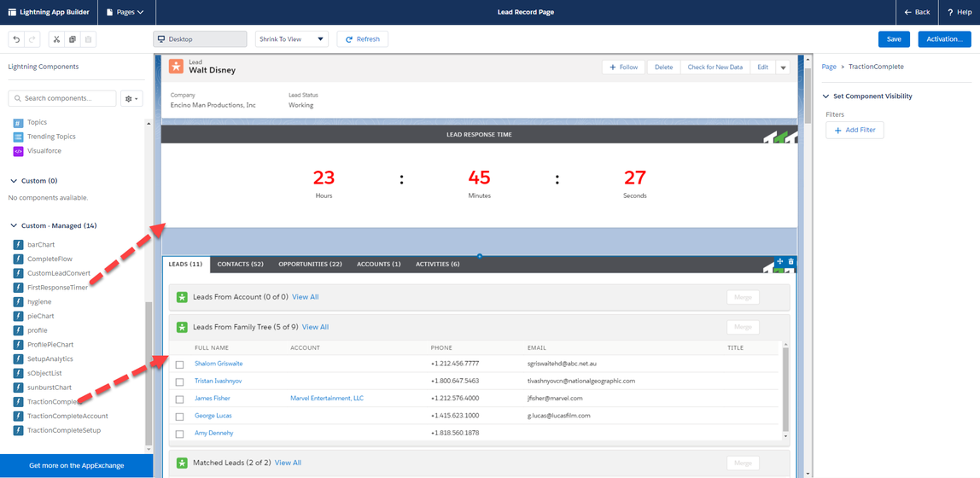Click the Page breadcrumb link
This screenshot has height=478, width=980.
point(829,67)
